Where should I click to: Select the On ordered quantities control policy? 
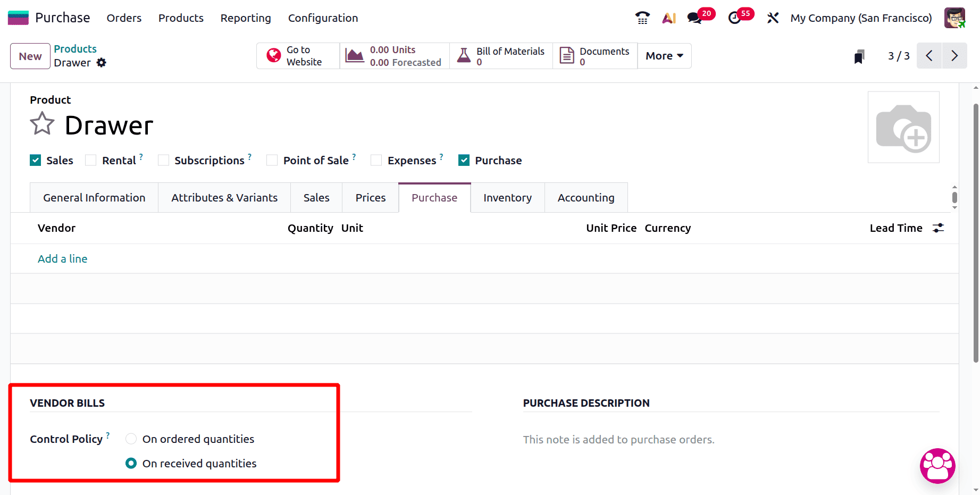pos(131,439)
